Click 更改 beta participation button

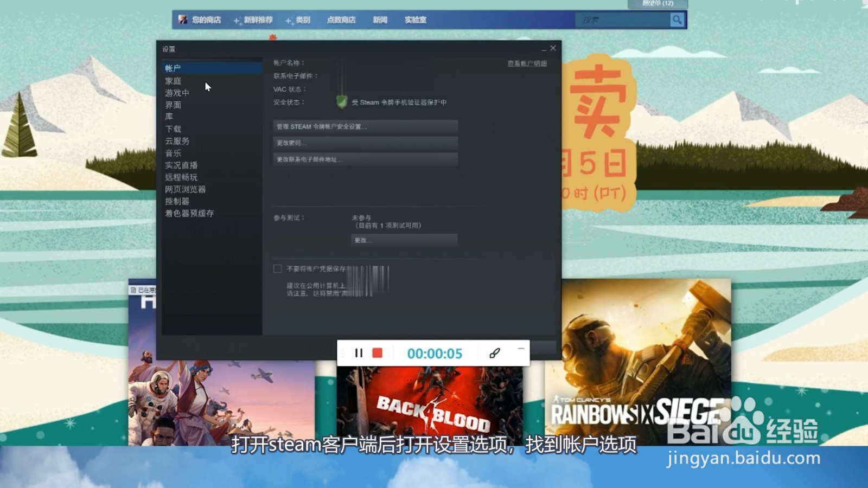[x=404, y=240]
